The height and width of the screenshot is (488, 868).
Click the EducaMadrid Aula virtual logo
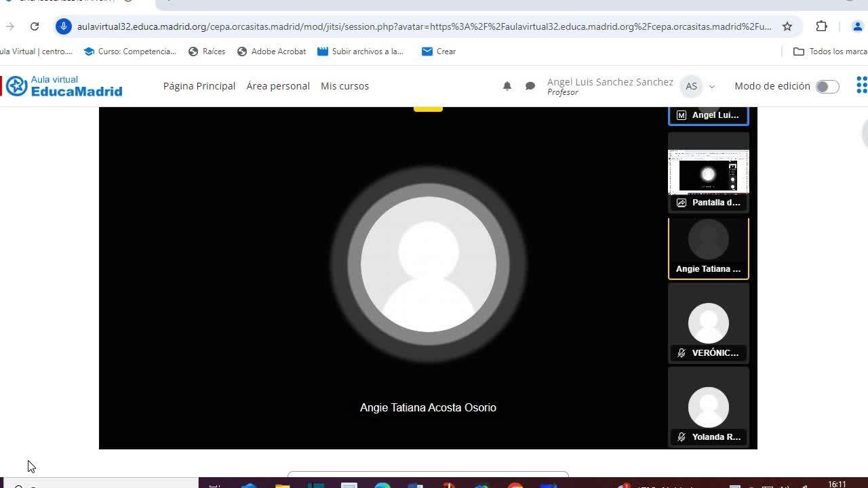point(64,86)
